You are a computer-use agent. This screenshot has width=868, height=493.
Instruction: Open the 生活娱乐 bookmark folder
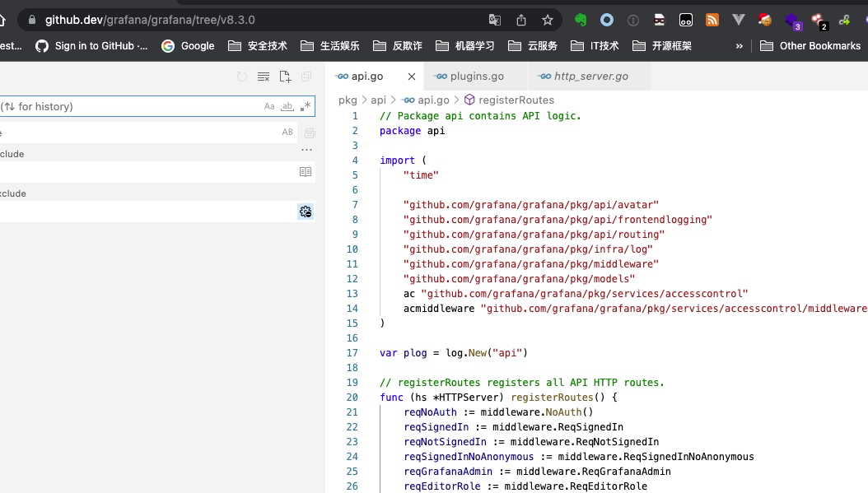tap(330, 46)
